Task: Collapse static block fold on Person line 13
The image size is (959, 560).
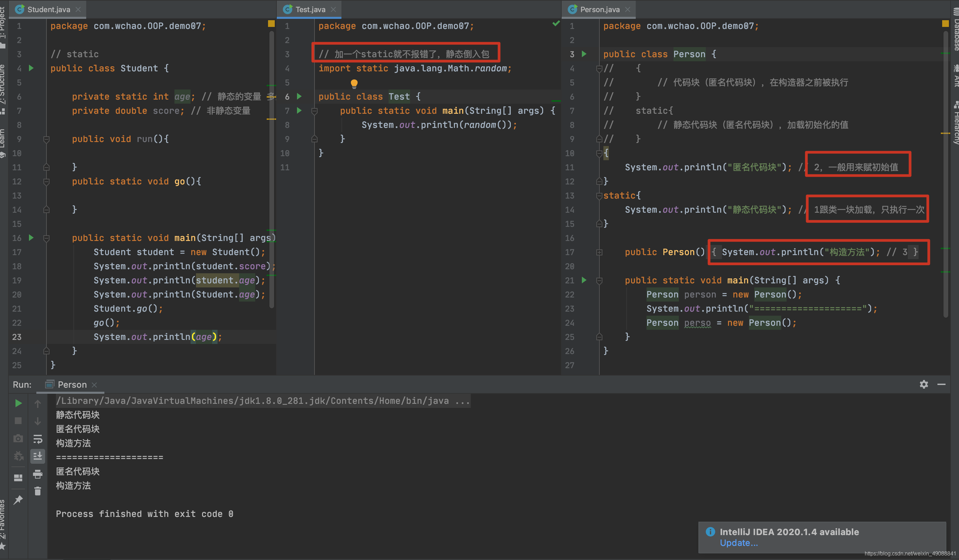Action: pyautogui.click(x=599, y=196)
